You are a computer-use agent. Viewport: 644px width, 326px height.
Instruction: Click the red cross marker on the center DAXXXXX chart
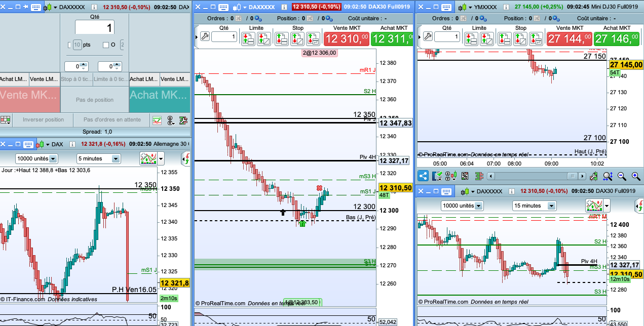point(319,188)
